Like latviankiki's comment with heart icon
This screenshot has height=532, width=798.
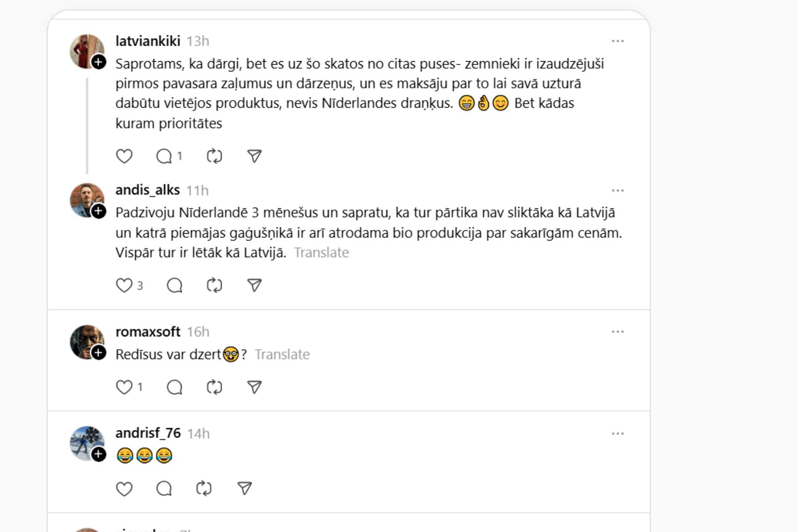[x=124, y=156]
